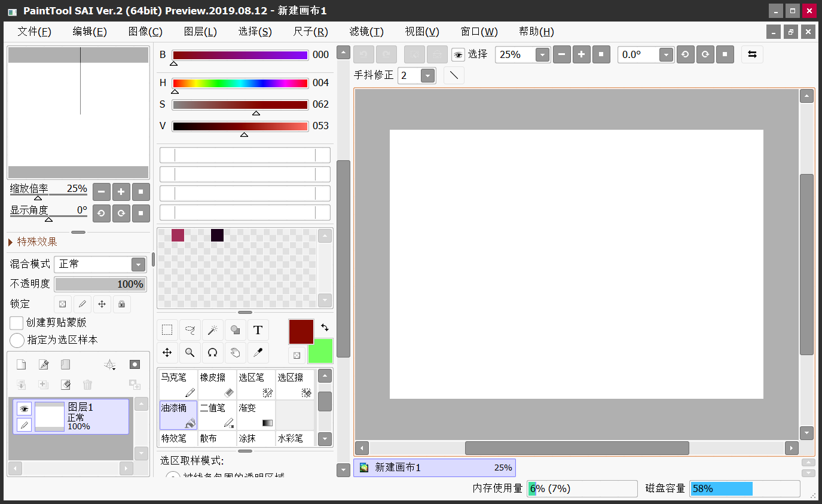822x504 pixels.
Task: Create a new layer folder
Action: [65, 365]
